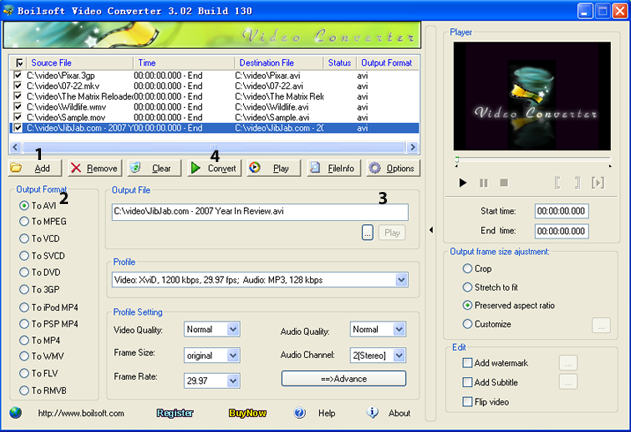Click the Help question mark icon
This screenshot has height=432, width=631.
pos(300,413)
